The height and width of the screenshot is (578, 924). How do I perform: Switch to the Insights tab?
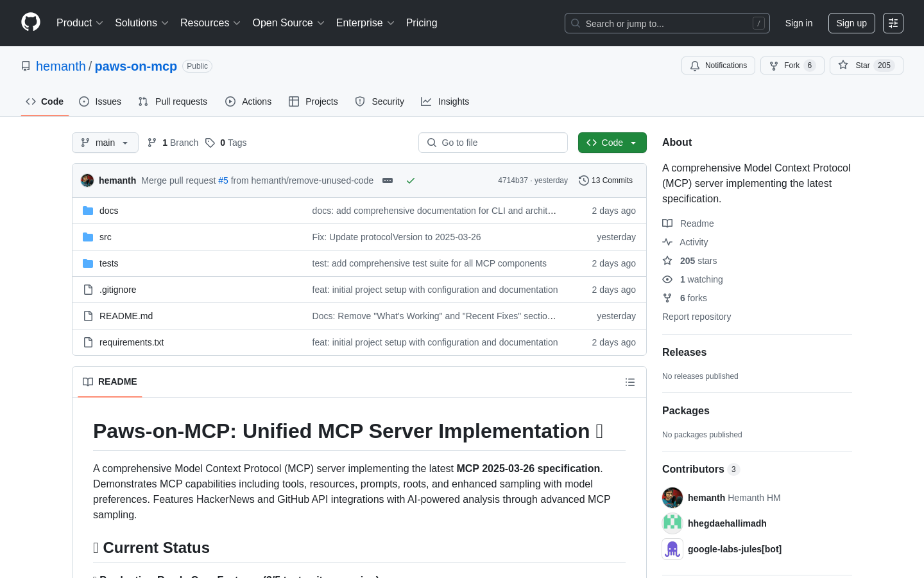(445, 101)
